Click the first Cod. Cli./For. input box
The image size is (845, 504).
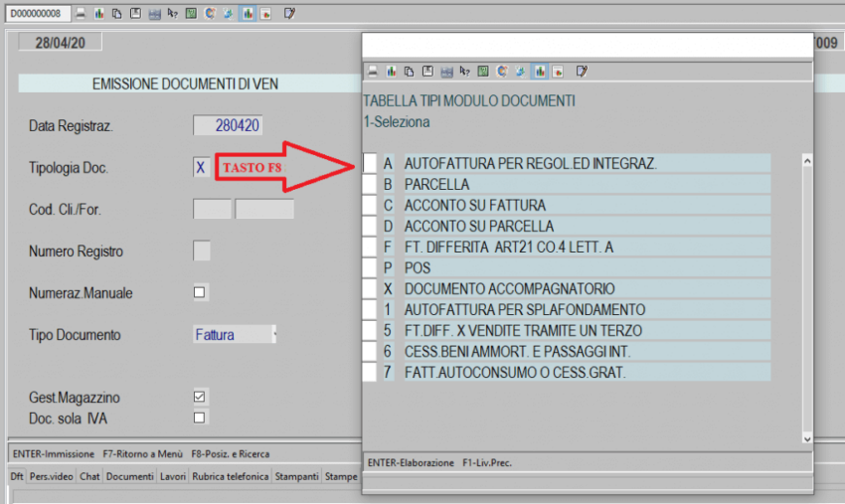pos(213,209)
